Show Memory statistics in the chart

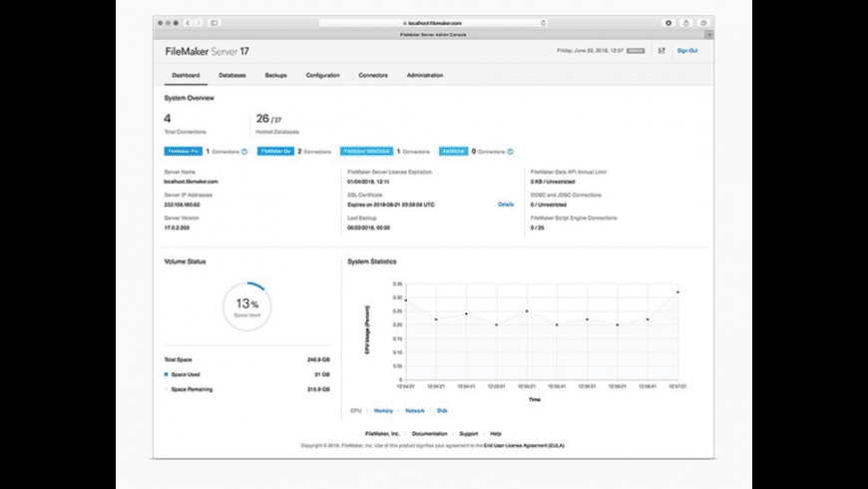[383, 410]
